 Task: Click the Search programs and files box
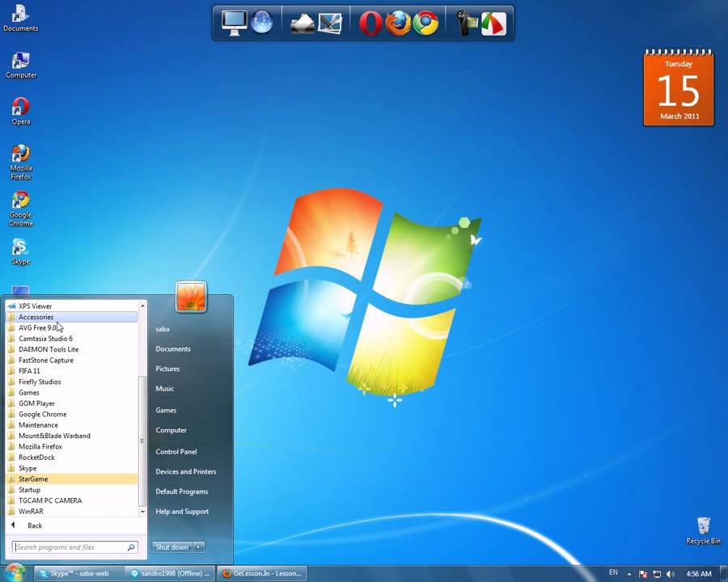point(74,547)
